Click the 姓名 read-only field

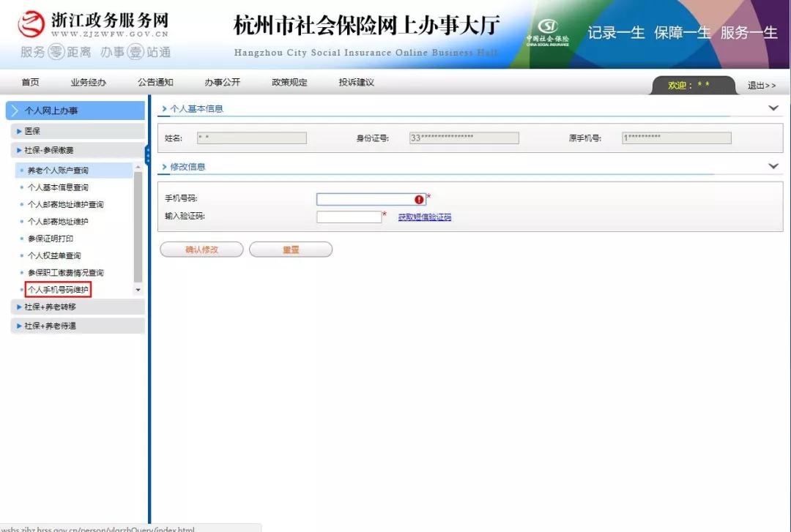coord(252,138)
